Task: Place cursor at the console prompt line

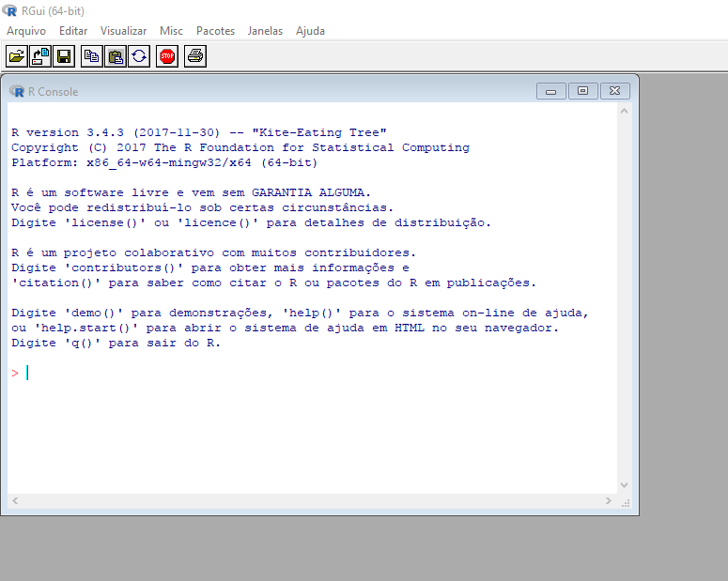Action: [x=312, y=374]
